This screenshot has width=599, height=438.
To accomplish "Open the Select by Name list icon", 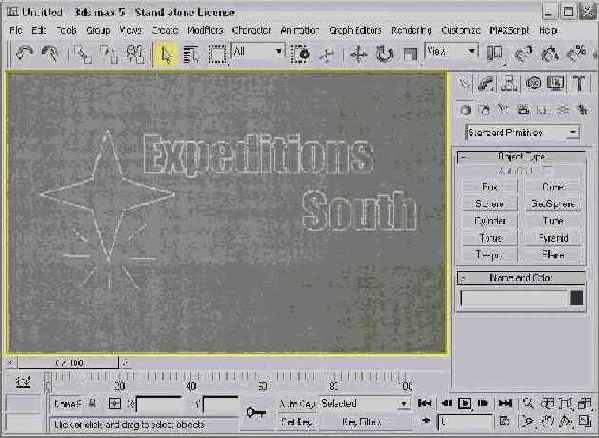I will coord(192,54).
